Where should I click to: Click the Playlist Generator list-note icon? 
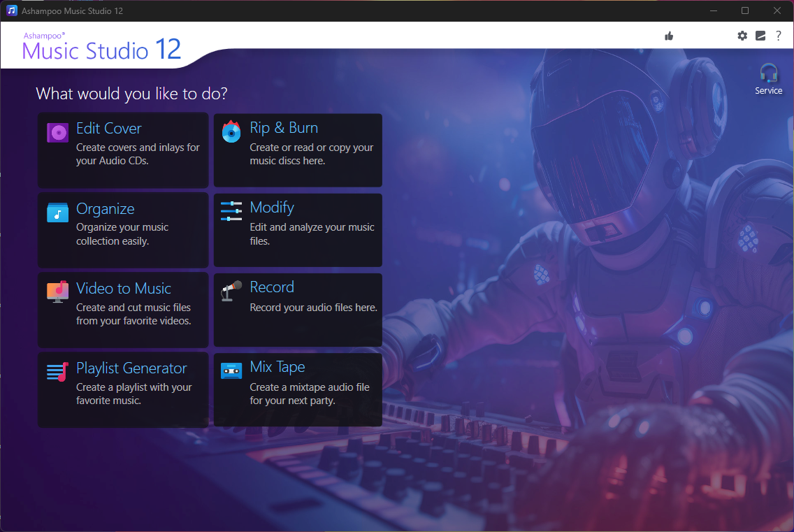tap(57, 372)
